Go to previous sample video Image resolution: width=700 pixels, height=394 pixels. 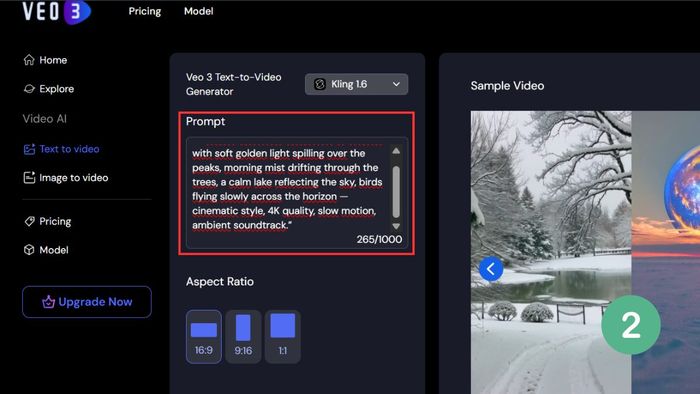[491, 269]
